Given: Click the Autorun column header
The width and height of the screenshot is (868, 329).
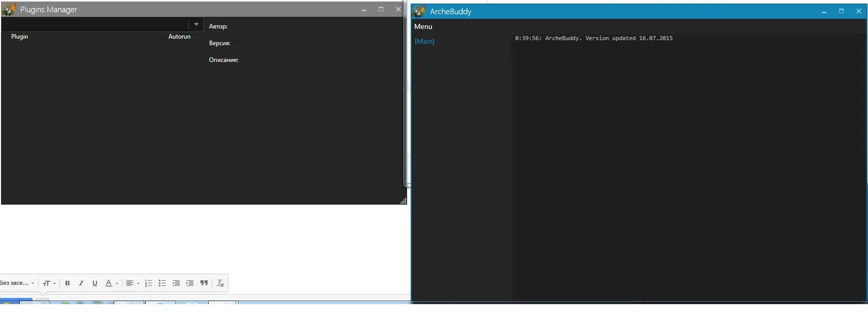Looking at the screenshot, I should click(x=180, y=37).
